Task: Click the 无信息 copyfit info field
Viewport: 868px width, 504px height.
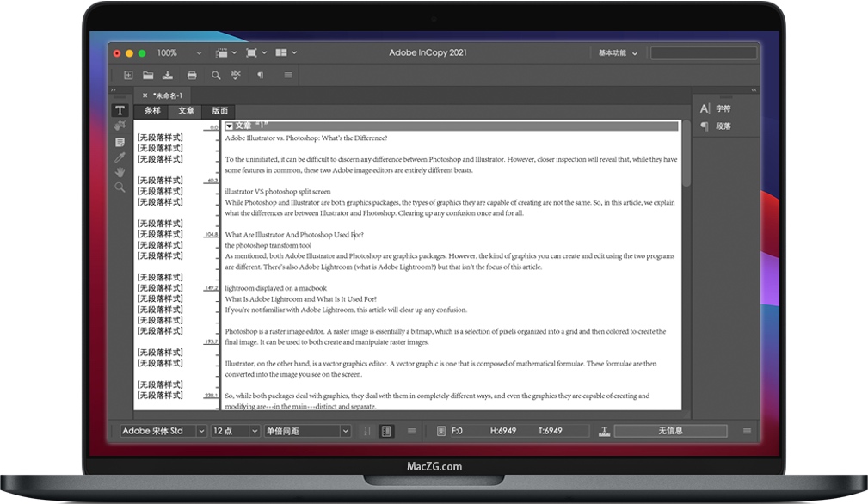Action: coord(670,431)
